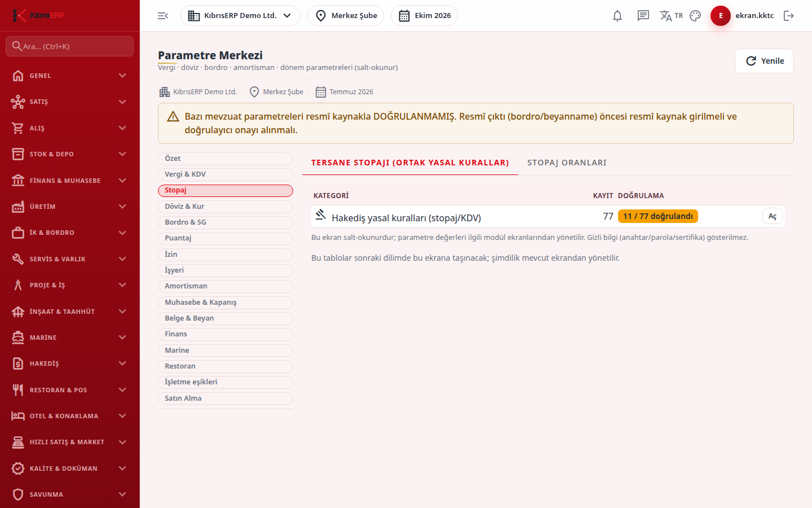Open the Genel home icon
Screen dimensions: 812x508
pyautogui.click(x=18, y=76)
